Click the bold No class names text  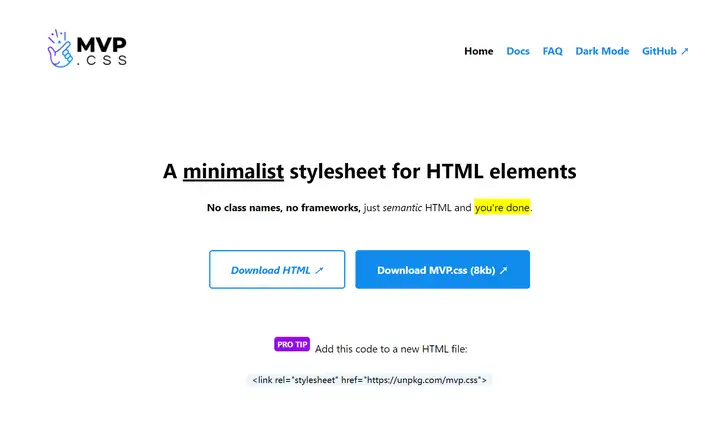coord(243,208)
